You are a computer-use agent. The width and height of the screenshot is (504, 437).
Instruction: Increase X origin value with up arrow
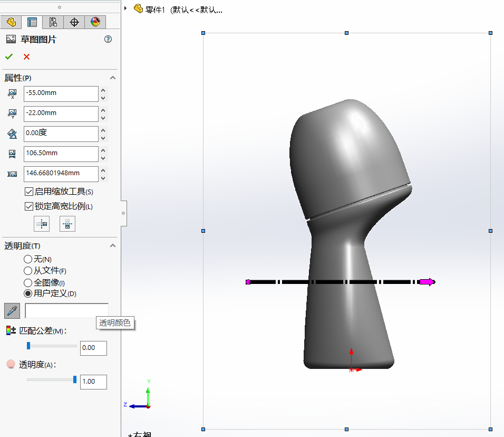coord(103,90)
